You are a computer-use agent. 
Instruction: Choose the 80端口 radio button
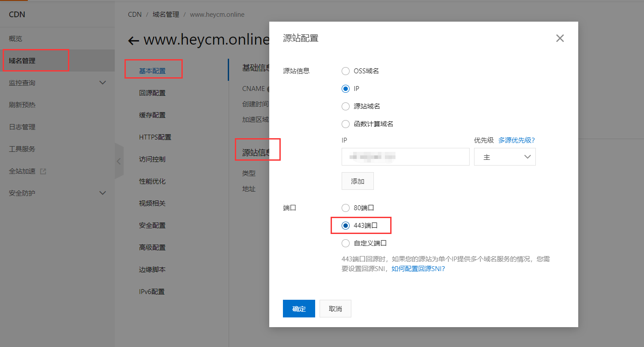click(346, 208)
